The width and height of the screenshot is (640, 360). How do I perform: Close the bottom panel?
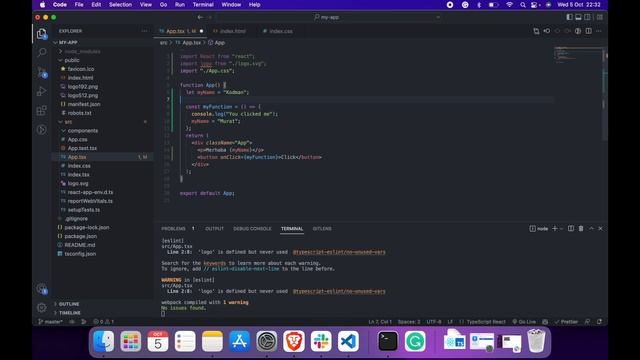point(600,229)
